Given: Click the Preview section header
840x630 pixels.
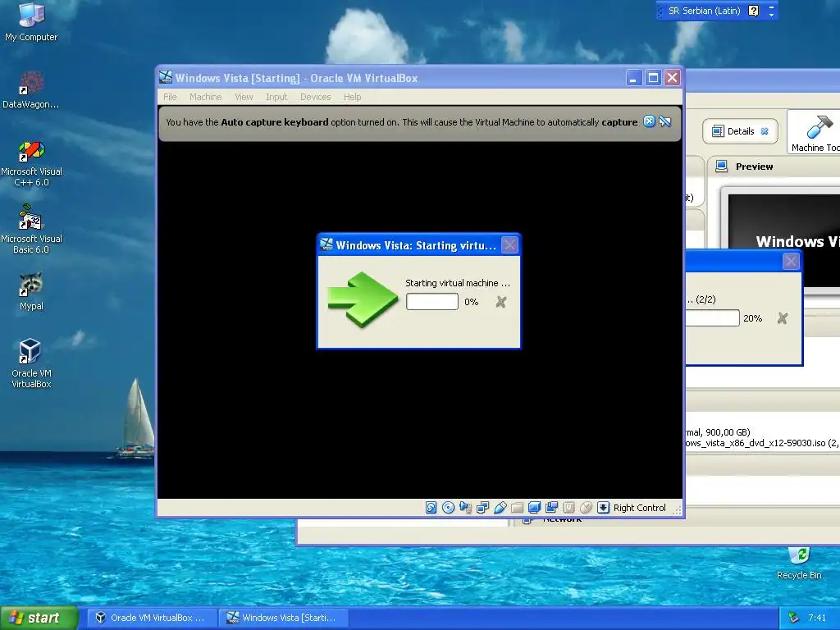Looking at the screenshot, I should coord(774,167).
